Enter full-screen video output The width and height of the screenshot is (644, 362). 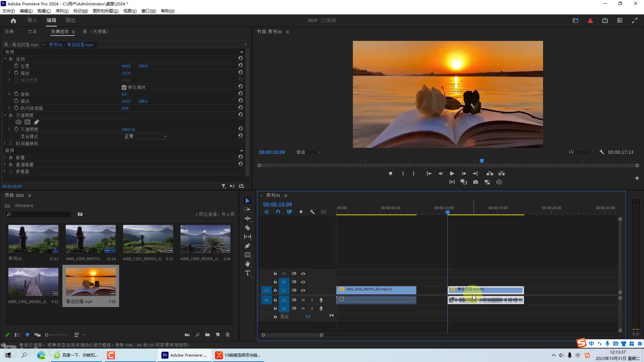[x=634, y=20]
